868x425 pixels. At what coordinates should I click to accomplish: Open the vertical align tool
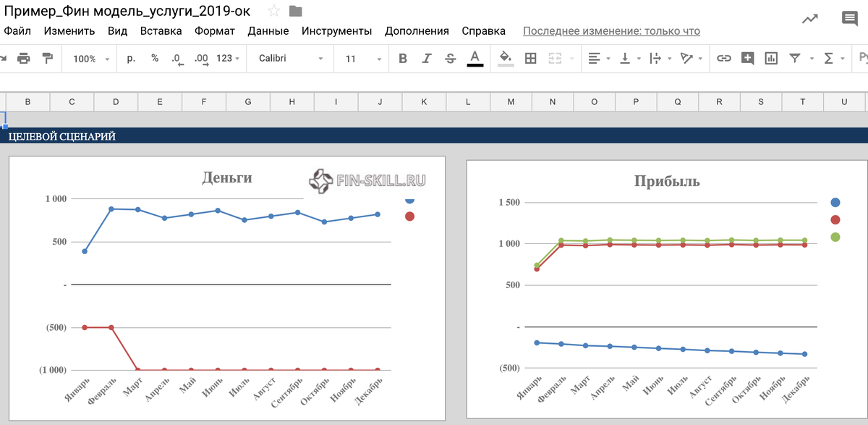pyautogui.click(x=625, y=59)
